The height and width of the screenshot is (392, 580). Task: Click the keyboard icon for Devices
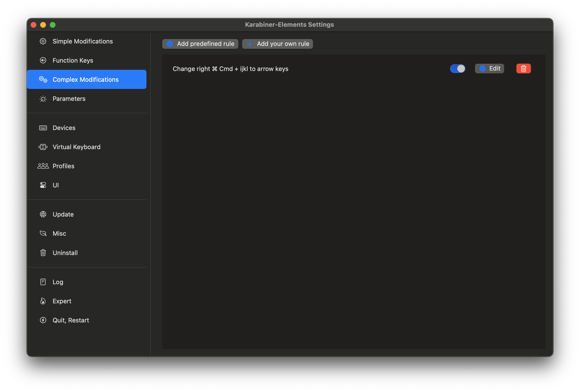click(x=43, y=128)
